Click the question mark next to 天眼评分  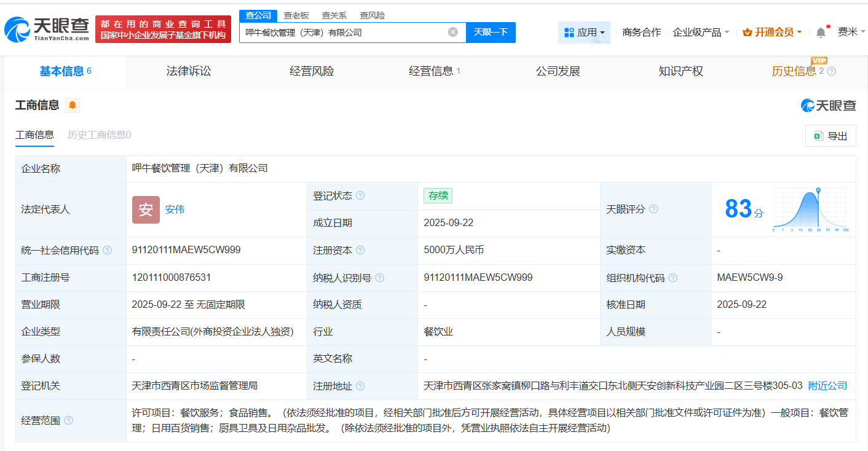tap(653, 209)
